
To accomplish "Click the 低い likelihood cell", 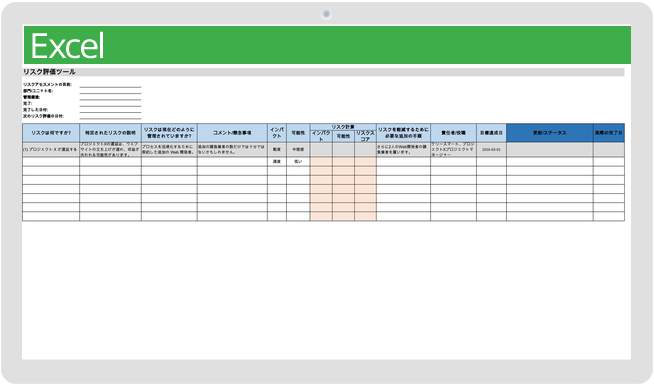I will point(298,162).
